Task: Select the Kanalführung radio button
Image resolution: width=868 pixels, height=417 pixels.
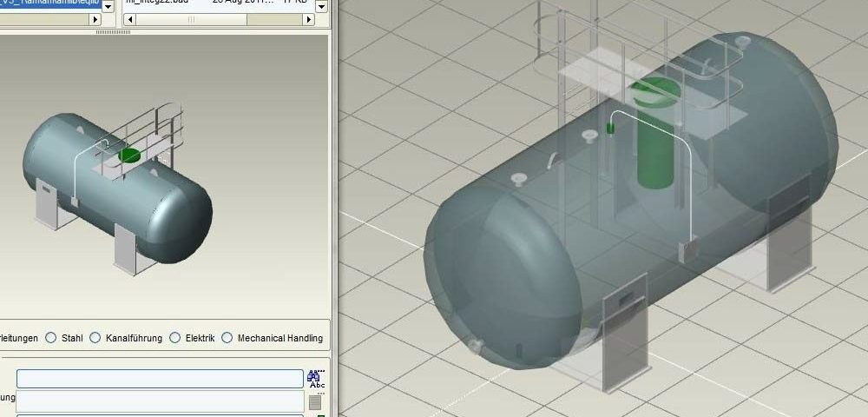Action: point(95,338)
